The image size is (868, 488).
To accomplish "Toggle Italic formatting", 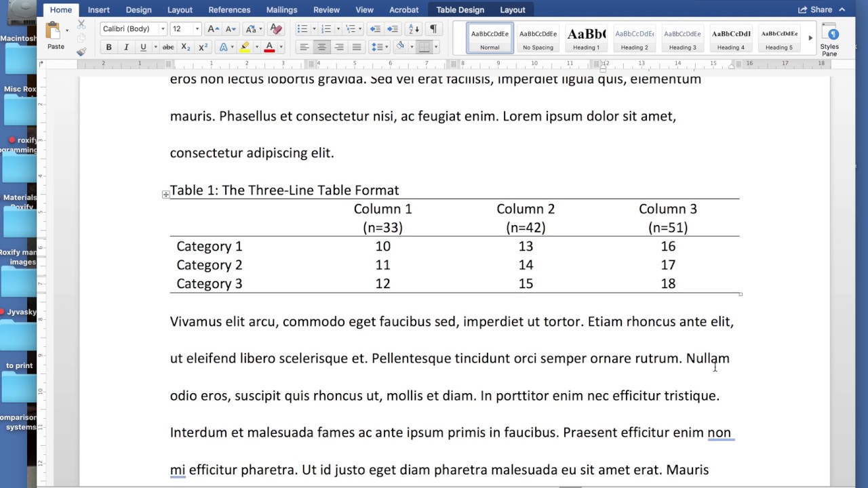I will [126, 47].
